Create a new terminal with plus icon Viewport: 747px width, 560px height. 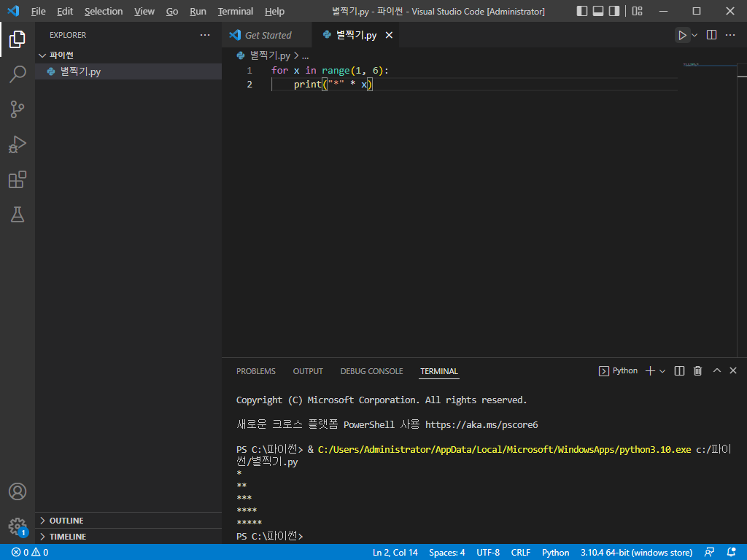650,370
